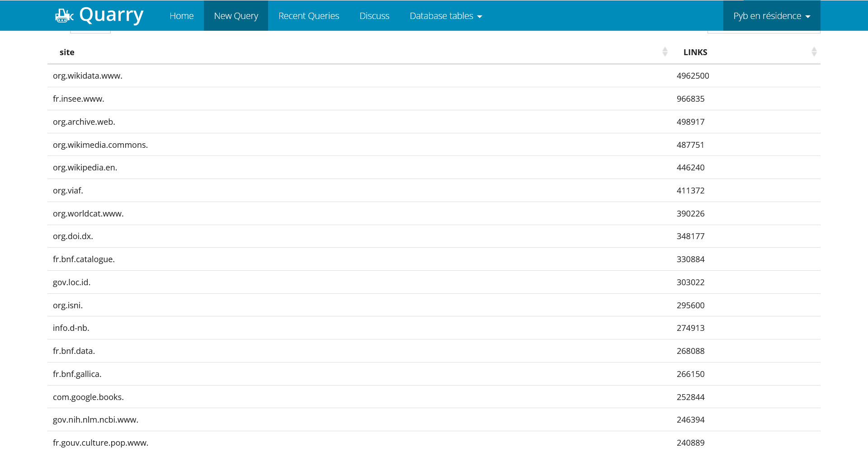Select the org.doi.dx. cell
This screenshot has height=452, width=868.
point(359,236)
